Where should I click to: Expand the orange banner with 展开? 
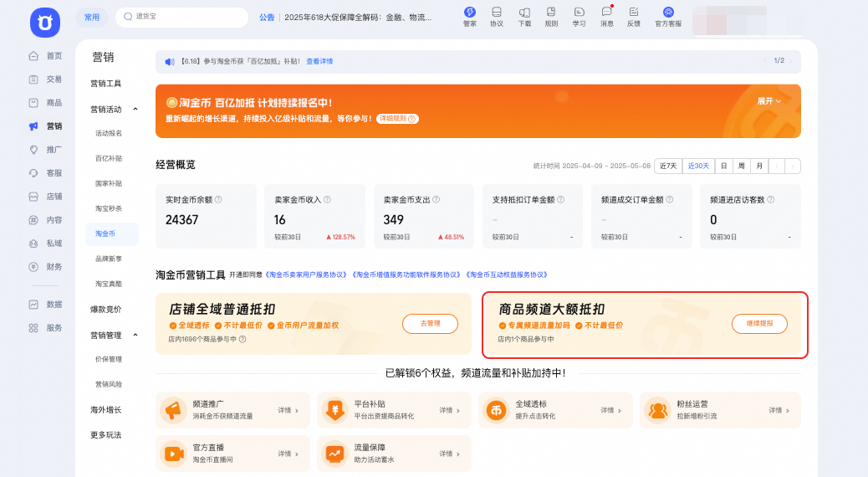click(x=769, y=101)
